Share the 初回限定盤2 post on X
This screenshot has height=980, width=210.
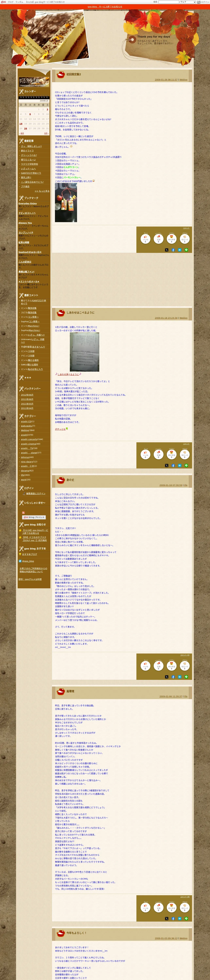(x=166, y=250)
